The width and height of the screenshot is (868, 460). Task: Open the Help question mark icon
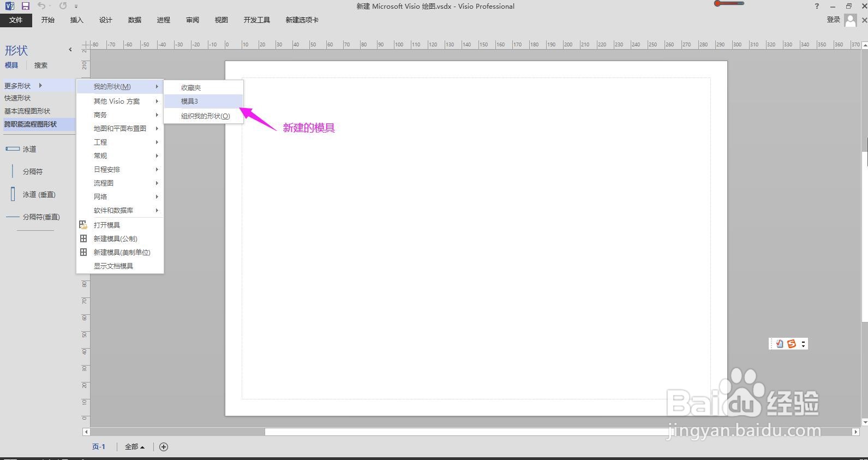[817, 7]
